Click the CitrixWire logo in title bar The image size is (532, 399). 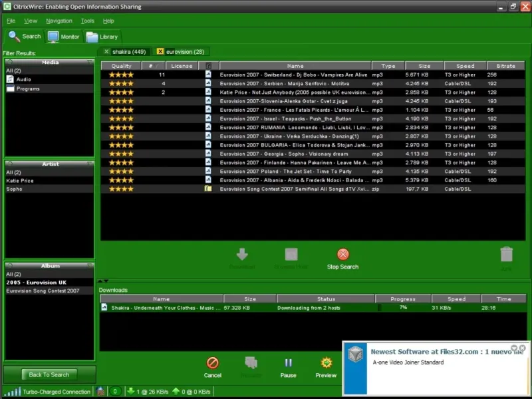click(x=7, y=7)
